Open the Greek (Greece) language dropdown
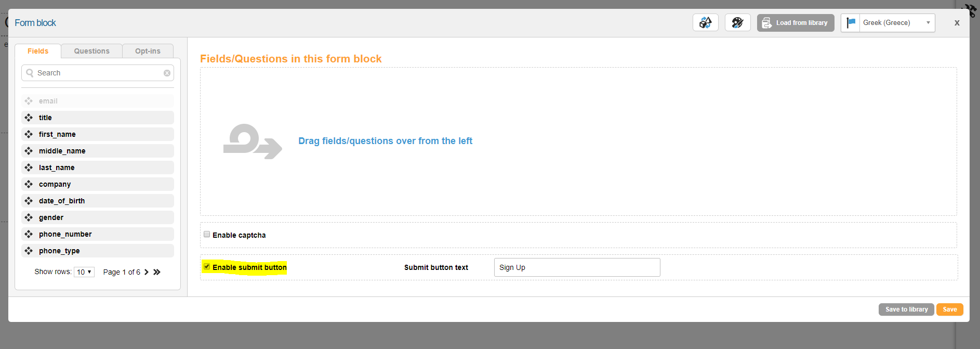This screenshot has width=980, height=349. coord(896,23)
